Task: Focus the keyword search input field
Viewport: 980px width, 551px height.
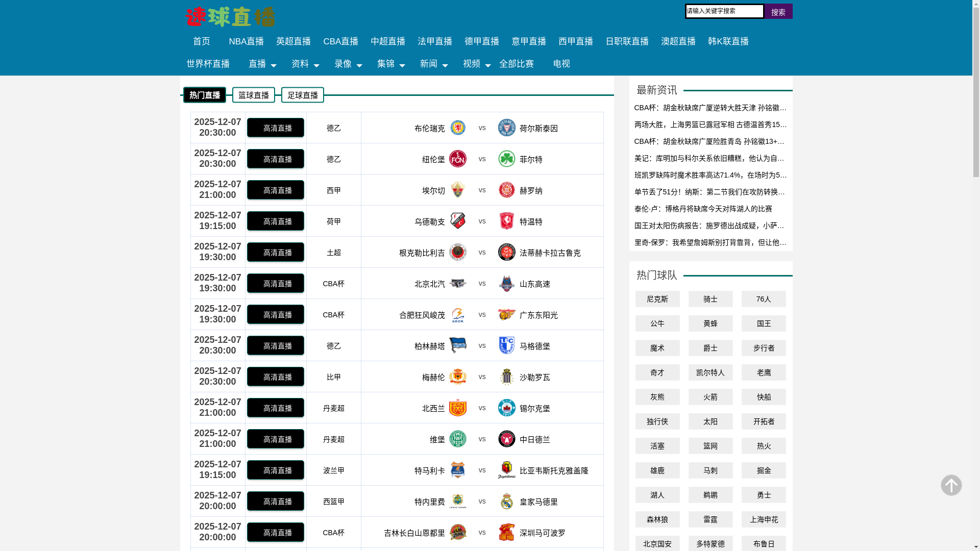Action: [x=724, y=11]
